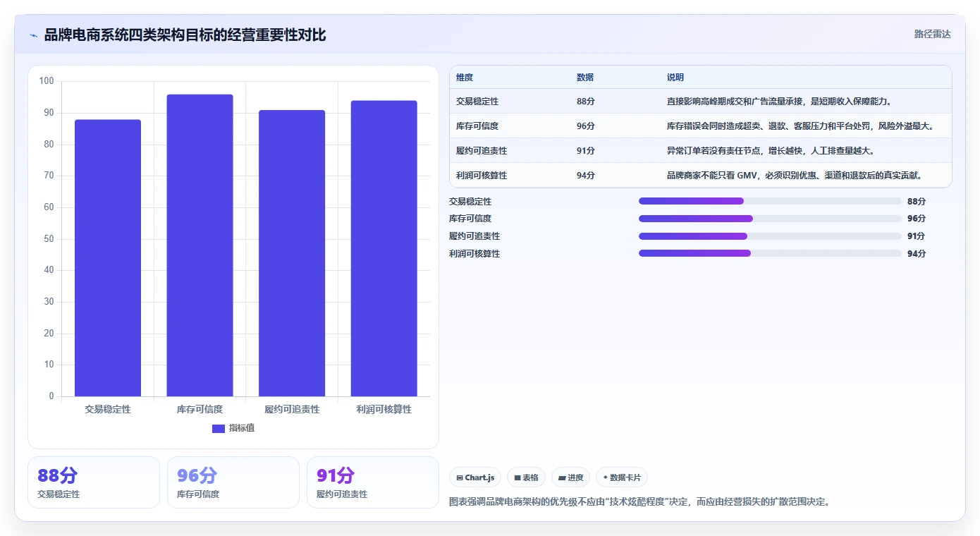Click the 利润可核算性 x-axis label
980x536 pixels.
click(384, 409)
